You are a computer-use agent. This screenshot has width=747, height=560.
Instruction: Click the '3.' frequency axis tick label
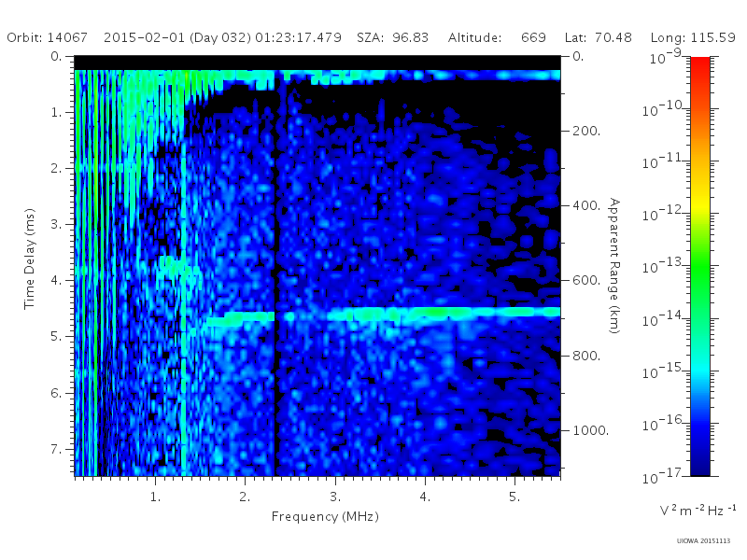tap(335, 497)
